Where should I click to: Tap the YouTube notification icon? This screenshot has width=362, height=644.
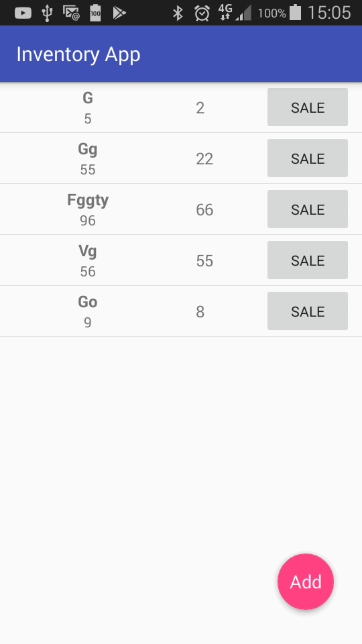tap(23, 13)
